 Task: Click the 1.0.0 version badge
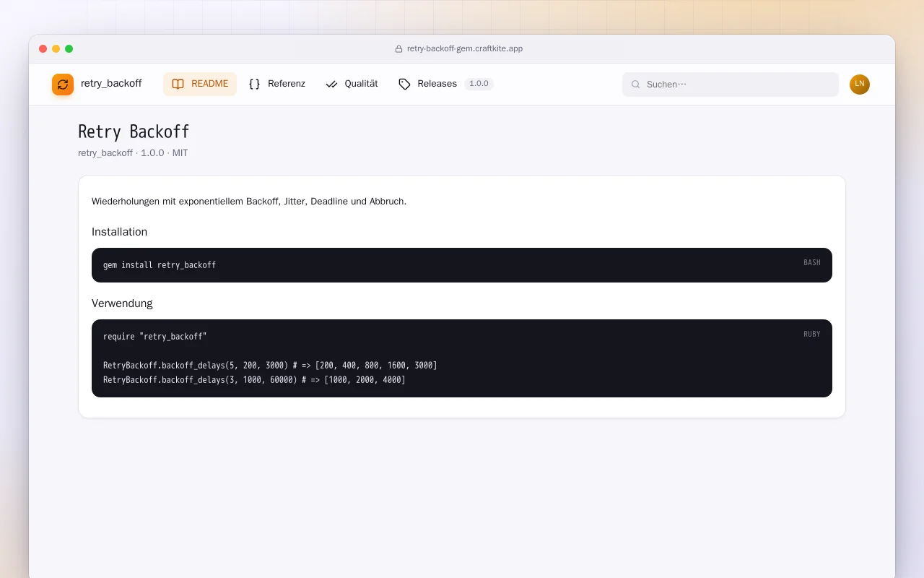click(479, 84)
